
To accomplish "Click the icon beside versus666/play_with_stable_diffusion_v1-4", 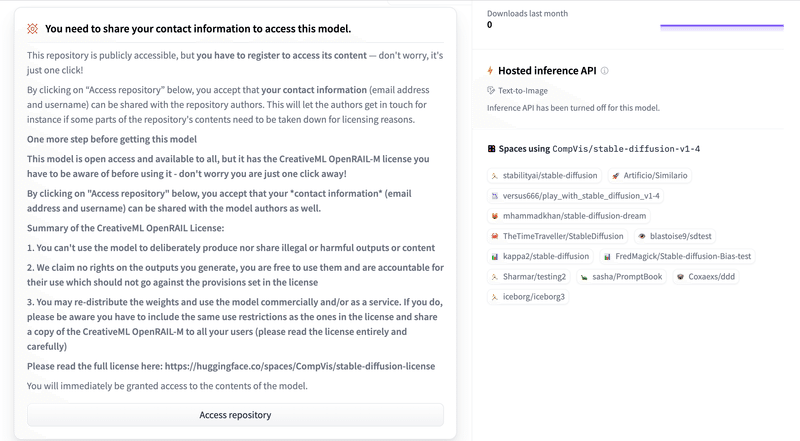I will (x=494, y=196).
